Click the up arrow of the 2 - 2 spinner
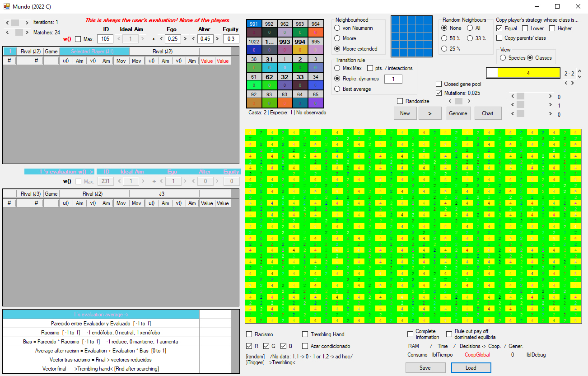This screenshot has width=588, height=376. point(580,71)
